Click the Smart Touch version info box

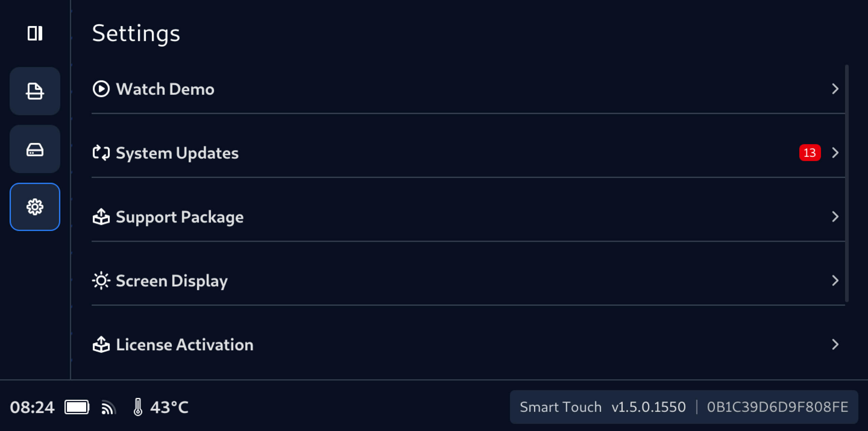(683, 407)
